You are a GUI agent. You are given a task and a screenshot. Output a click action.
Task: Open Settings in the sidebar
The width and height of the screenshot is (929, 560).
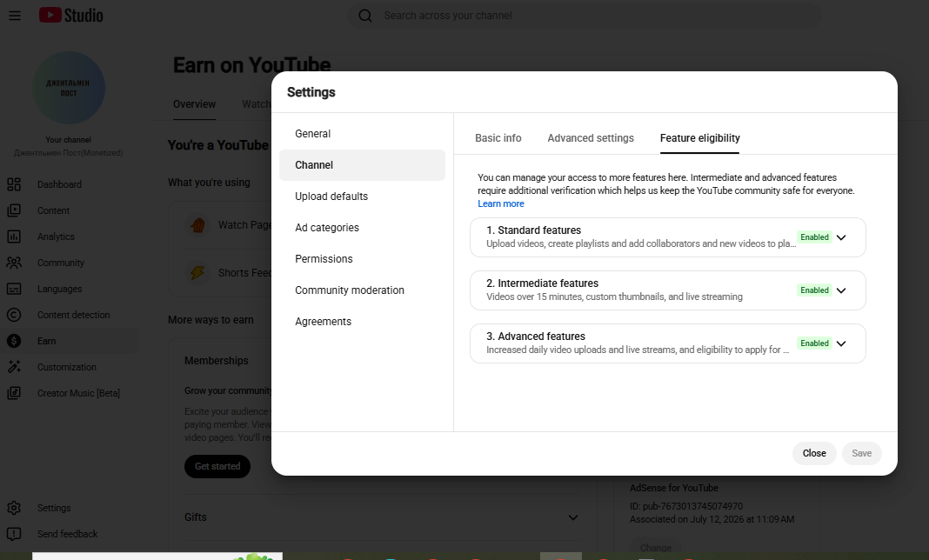click(70, 508)
